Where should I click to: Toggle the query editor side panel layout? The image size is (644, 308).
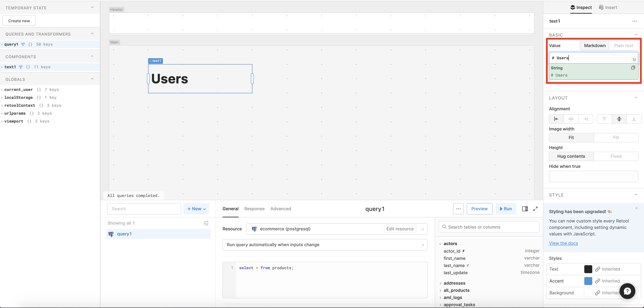(525, 209)
